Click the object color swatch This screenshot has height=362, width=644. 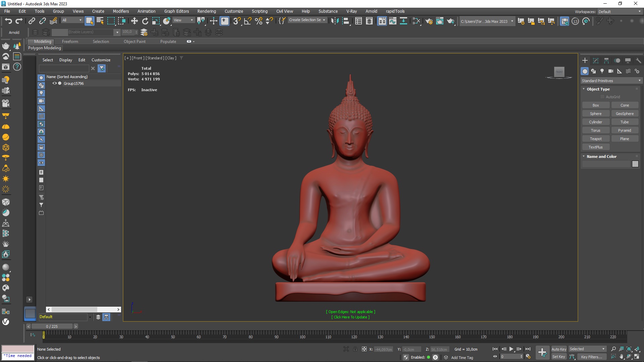pos(635,164)
